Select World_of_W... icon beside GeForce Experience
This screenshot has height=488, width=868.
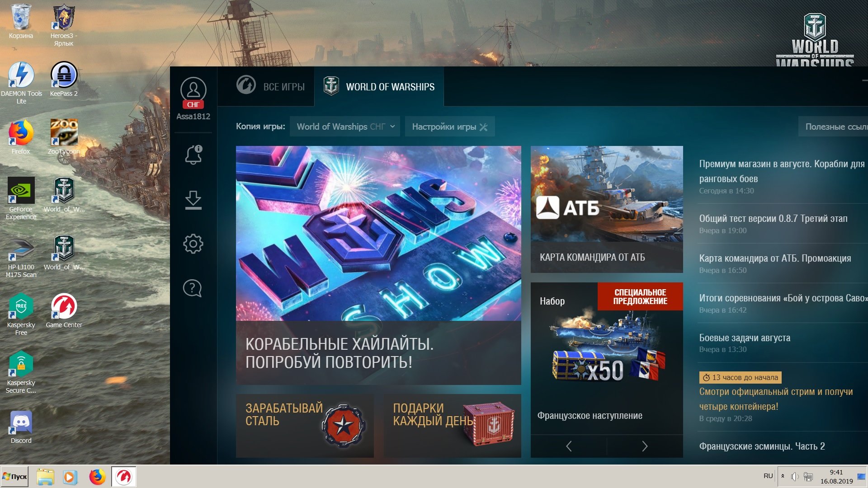coord(64,195)
